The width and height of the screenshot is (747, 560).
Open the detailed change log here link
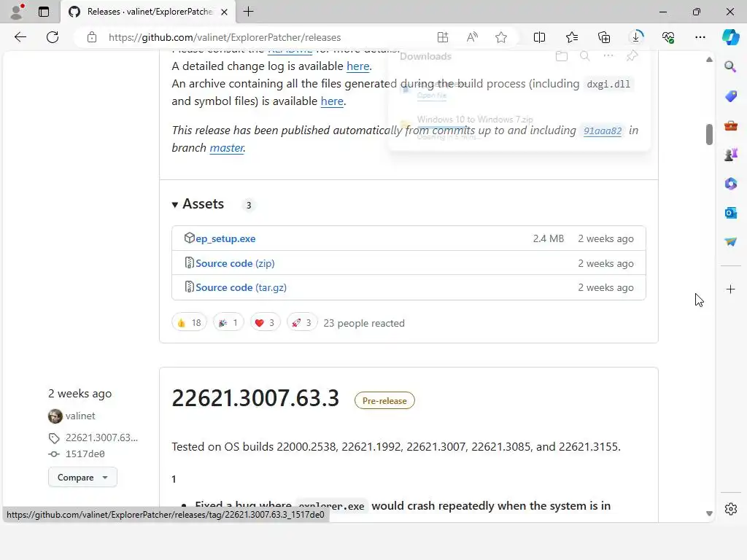(357, 66)
